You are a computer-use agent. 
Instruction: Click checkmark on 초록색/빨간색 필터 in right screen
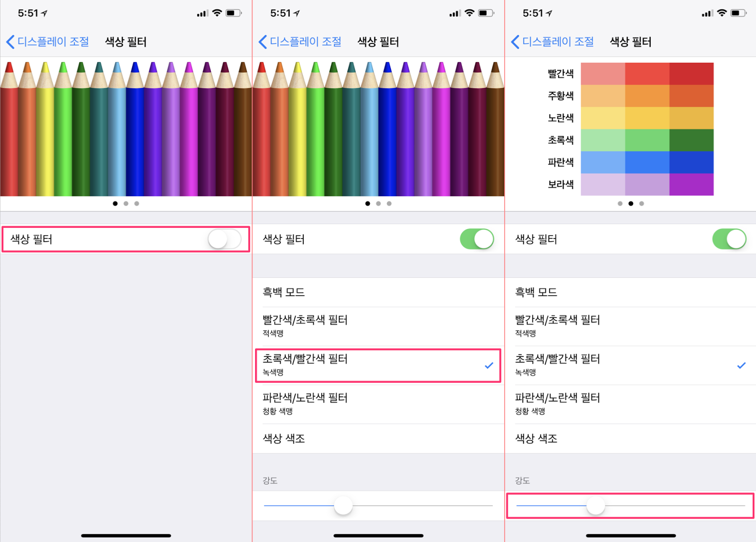click(x=741, y=365)
